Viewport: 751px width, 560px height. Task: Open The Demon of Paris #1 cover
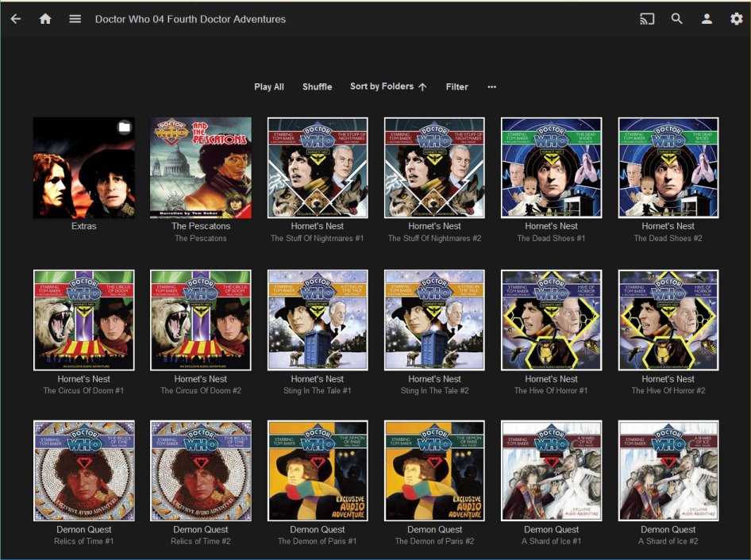pos(318,471)
